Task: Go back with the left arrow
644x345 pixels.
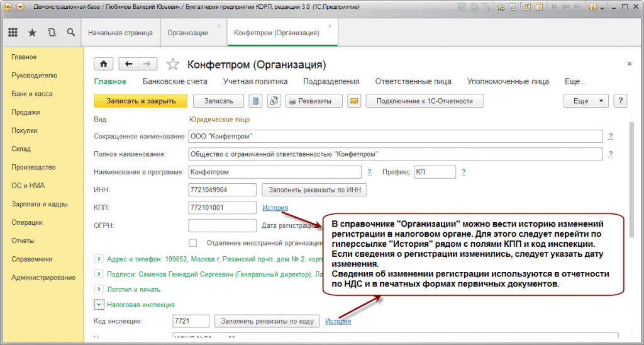Action: click(129, 64)
